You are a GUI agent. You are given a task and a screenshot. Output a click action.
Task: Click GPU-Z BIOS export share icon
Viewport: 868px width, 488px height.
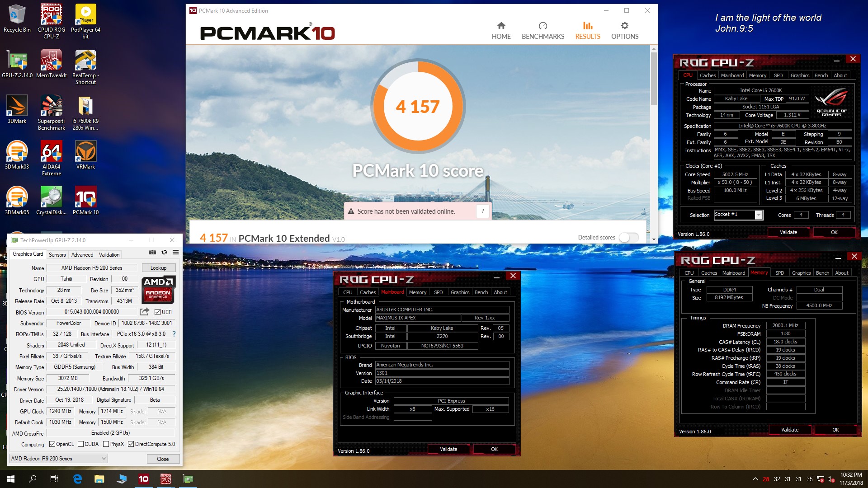144,312
